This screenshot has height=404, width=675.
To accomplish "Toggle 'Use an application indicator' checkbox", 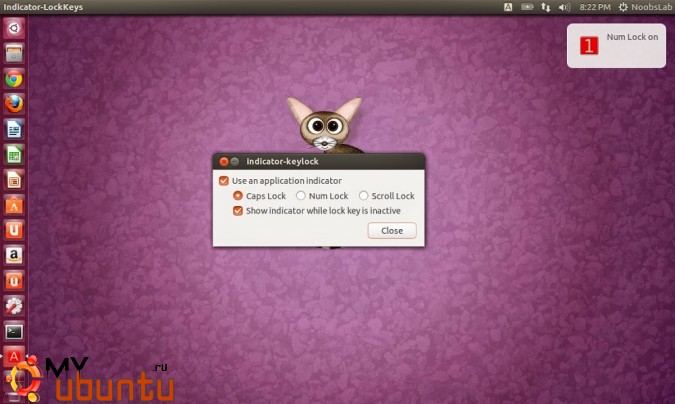I will [x=223, y=181].
